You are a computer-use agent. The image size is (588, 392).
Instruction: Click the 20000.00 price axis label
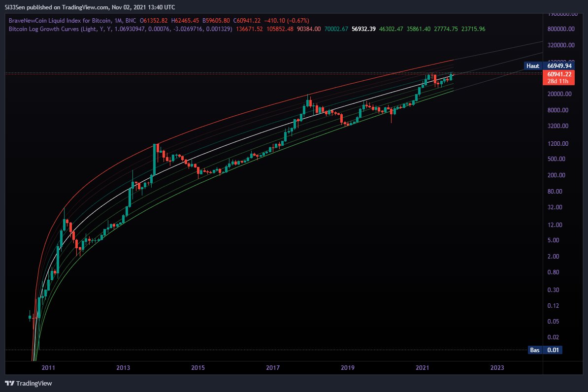(559, 94)
